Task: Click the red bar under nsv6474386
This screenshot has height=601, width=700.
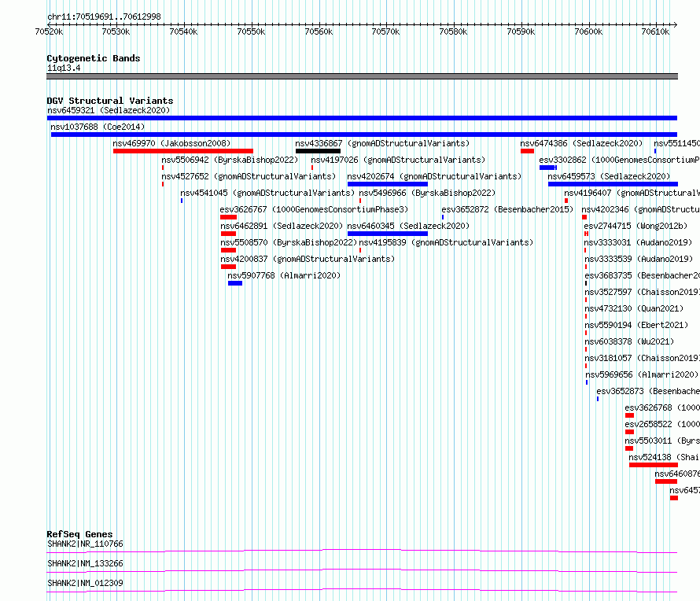Action: 527,151
